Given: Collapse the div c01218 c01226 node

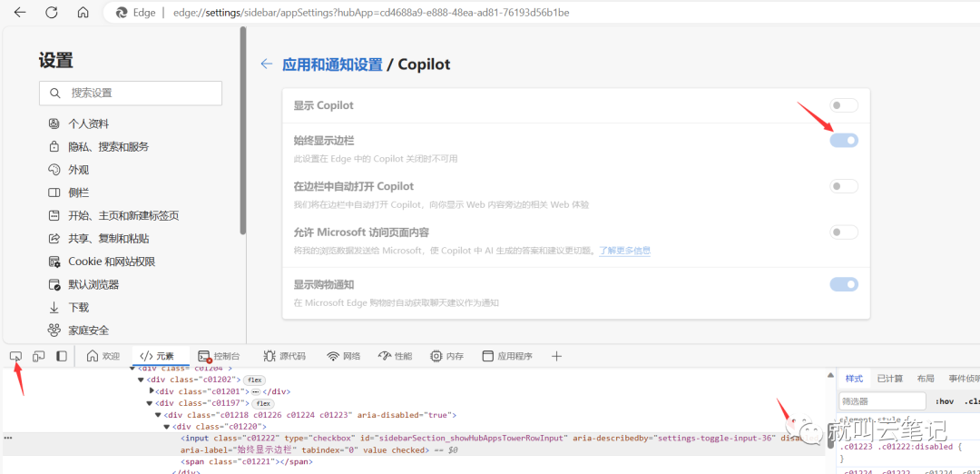Looking at the screenshot, I should point(158,415).
